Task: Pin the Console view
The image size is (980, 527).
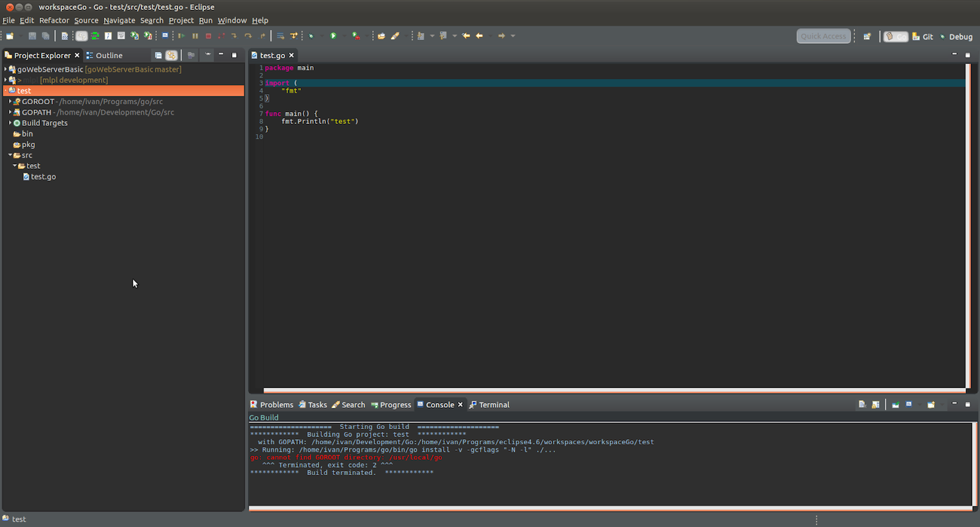Action: pos(895,404)
